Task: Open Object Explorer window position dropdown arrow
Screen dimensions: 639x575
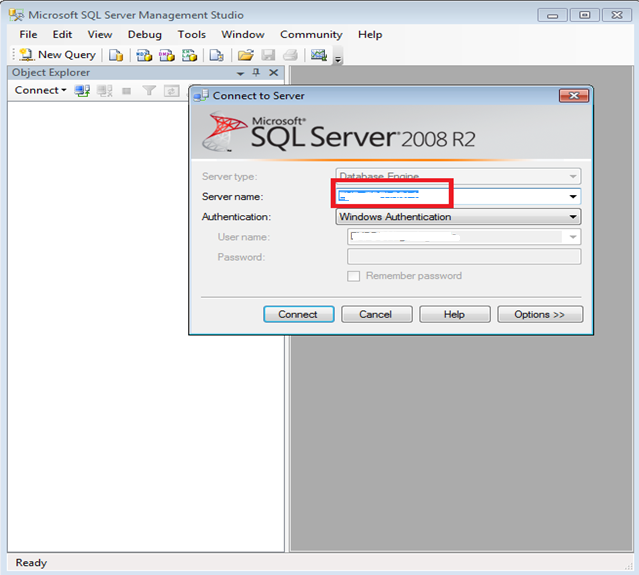Action: [240, 73]
